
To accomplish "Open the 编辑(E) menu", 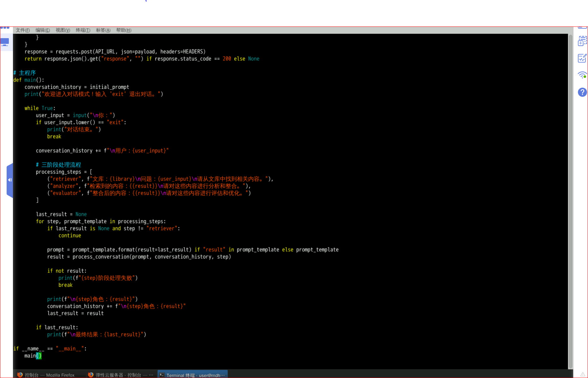I will 43,30.
